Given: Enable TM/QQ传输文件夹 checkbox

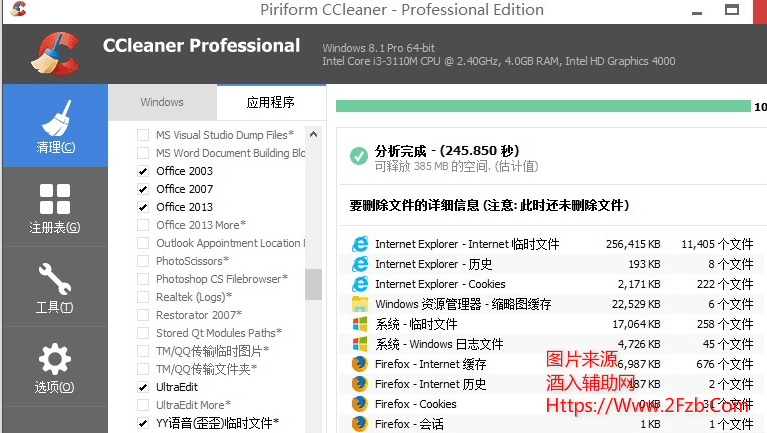Looking at the screenshot, I should [143, 369].
